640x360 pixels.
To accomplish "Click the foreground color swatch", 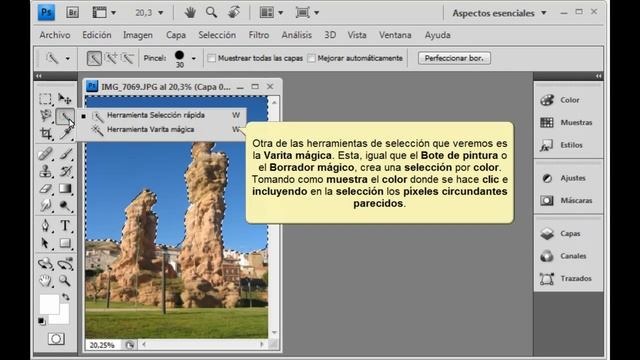I will coord(49,304).
